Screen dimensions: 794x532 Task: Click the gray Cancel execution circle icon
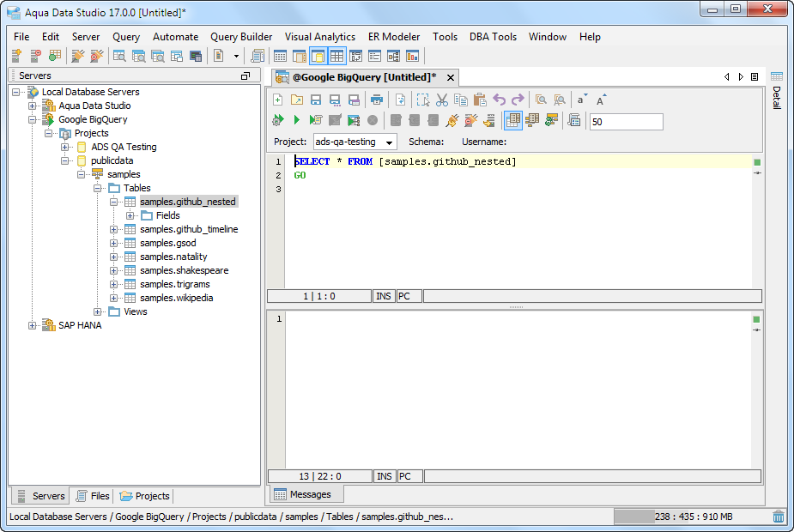(373, 120)
